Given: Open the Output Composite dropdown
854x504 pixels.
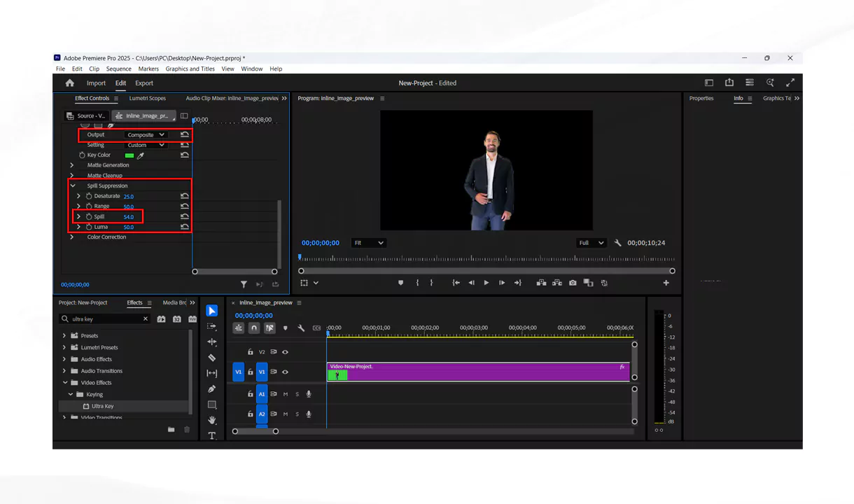Looking at the screenshot, I should click(x=146, y=134).
